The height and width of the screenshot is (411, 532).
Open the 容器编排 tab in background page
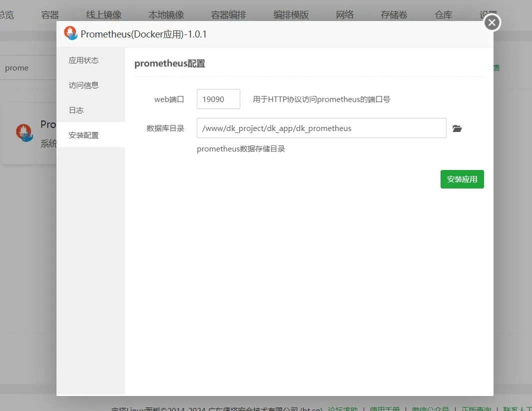coord(228,14)
